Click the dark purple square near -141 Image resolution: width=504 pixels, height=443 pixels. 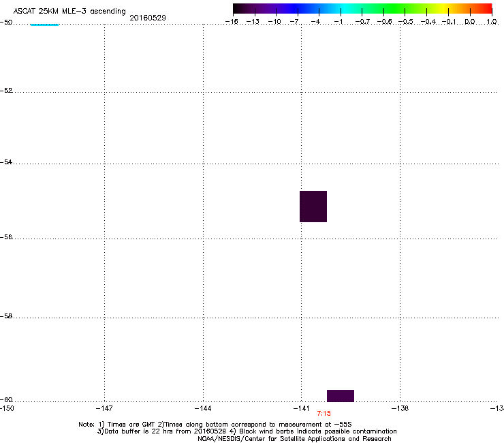click(313, 207)
